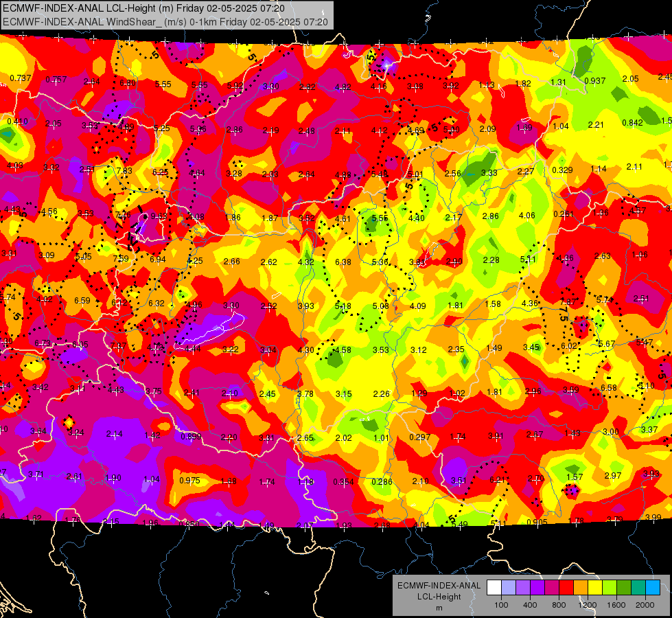The width and height of the screenshot is (672, 618).
Task: Select the magenta legend color swatch
Action: [x=552, y=588]
